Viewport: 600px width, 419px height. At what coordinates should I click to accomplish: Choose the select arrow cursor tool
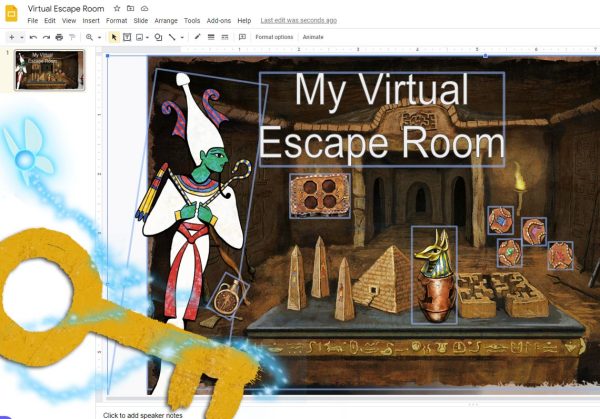point(114,37)
